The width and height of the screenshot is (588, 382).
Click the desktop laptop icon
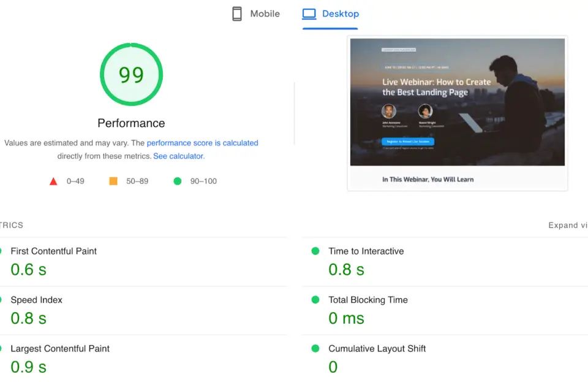tap(309, 14)
